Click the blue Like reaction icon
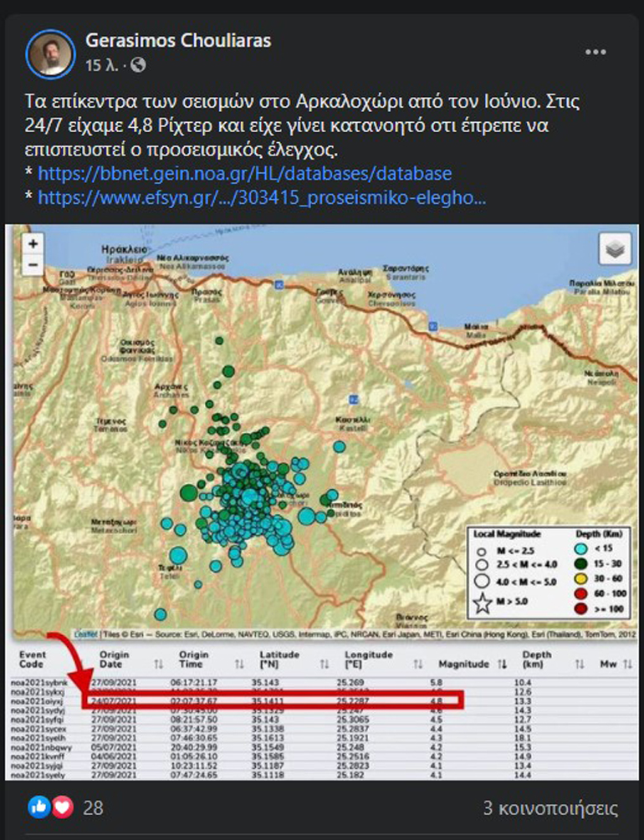This screenshot has width=644, height=840. 39,807
